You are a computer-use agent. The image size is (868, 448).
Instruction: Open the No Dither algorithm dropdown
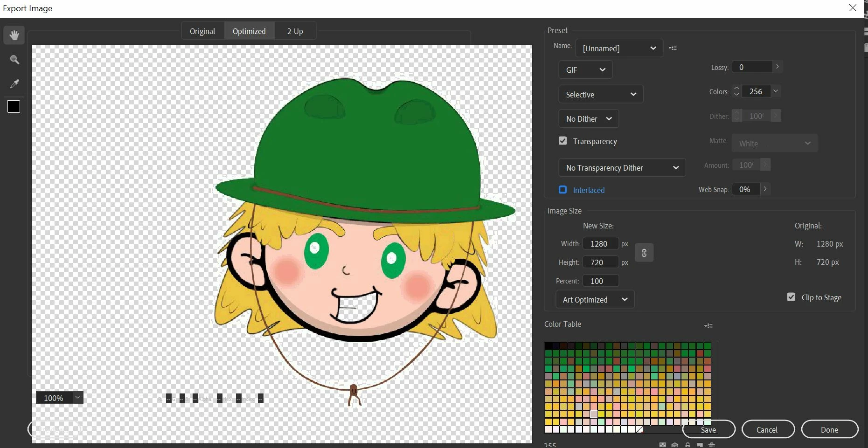tap(589, 119)
